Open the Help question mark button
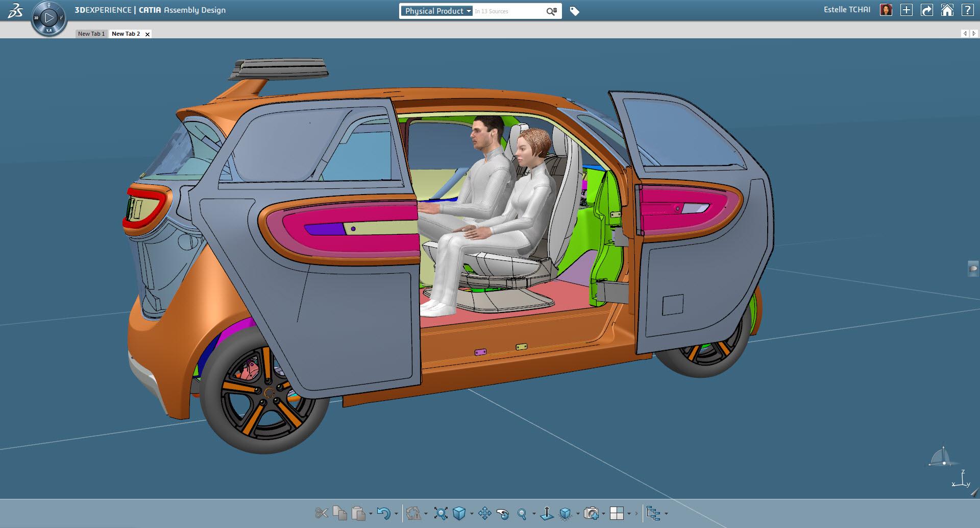 tap(967, 10)
